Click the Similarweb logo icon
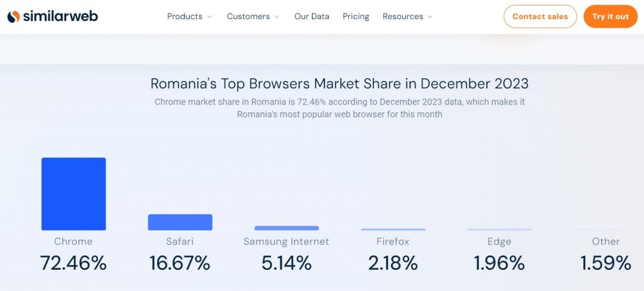 coord(14,17)
